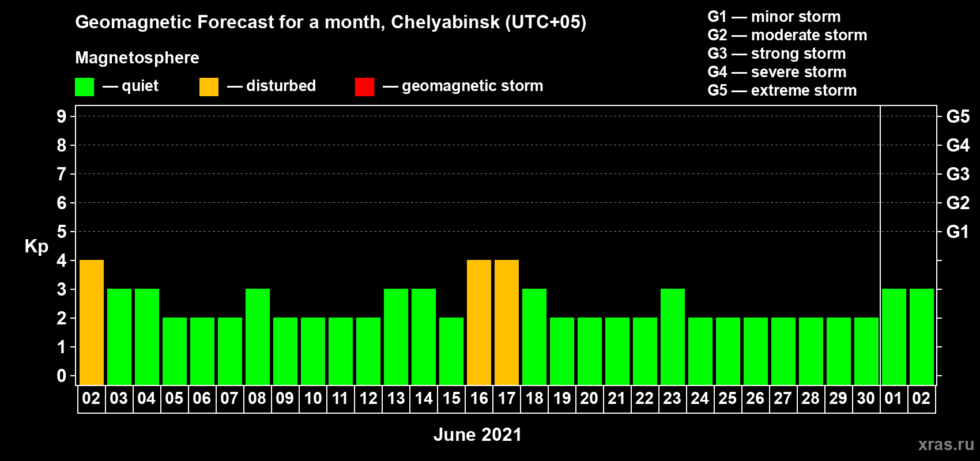Click the green bar above date 23

[x=673, y=337]
